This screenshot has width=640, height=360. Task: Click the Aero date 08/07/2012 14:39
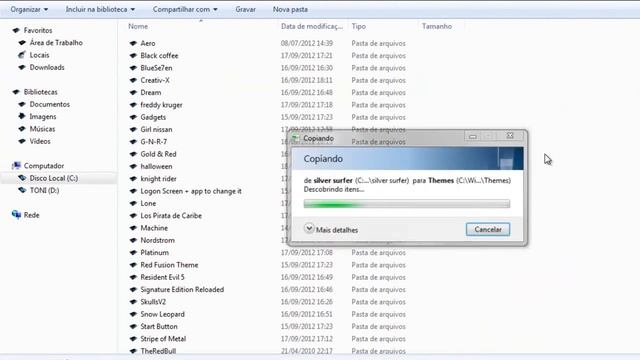pyautogui.click(x=307, y=43)
